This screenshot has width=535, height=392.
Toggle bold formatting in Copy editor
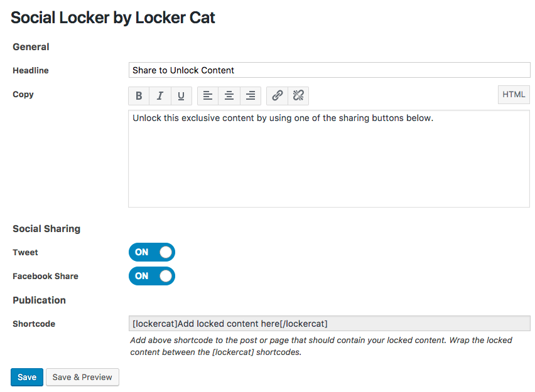(139, 95)
